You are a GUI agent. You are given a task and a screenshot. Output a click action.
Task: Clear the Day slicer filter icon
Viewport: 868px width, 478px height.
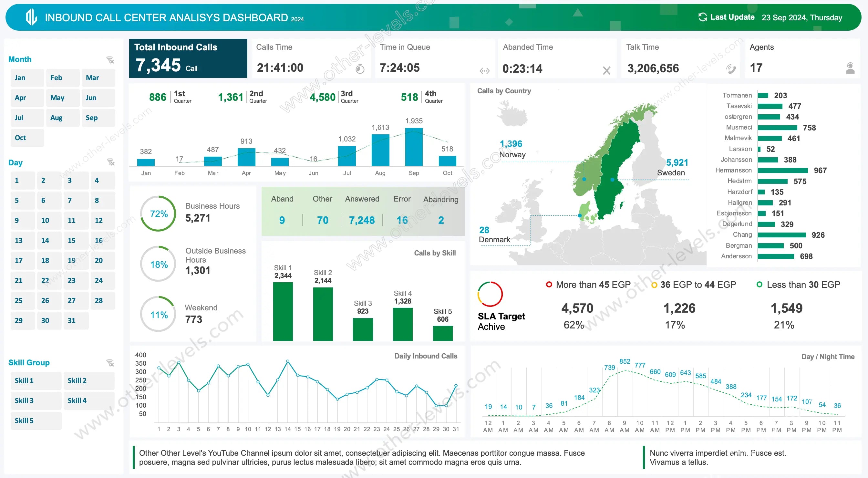point(110,162)
